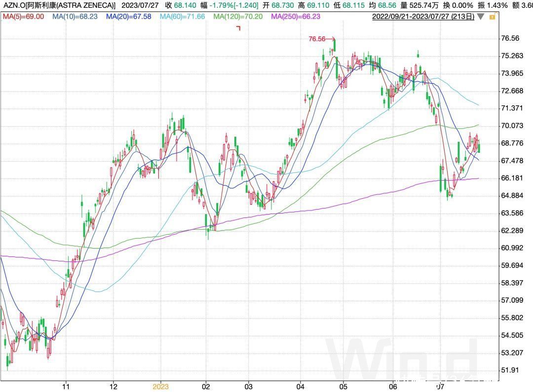Viewport: 533px width, 392px height.
Task: Click the 12 month label on time axis
Action: point(114,386)
